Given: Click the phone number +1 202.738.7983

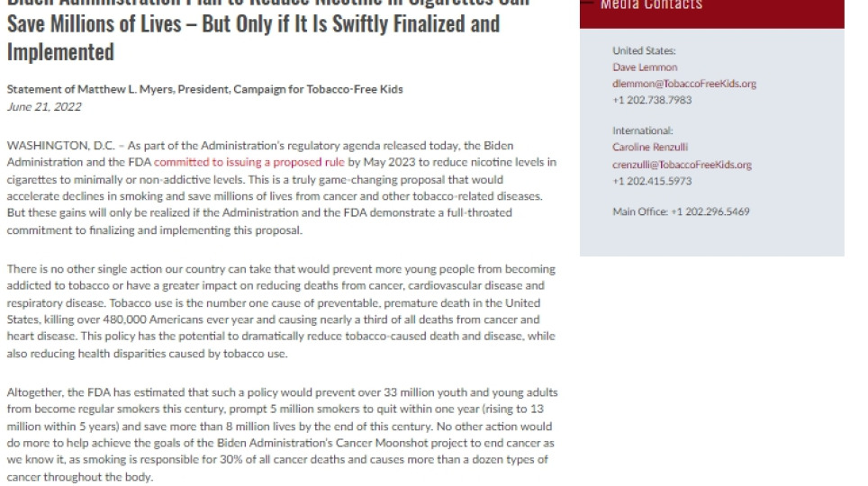Looking at the screenshot, I should 652,100.
